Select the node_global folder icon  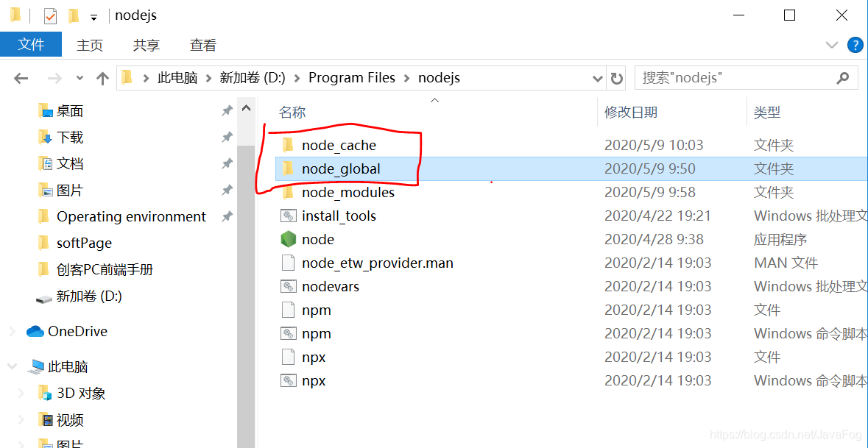coord(287,168)
